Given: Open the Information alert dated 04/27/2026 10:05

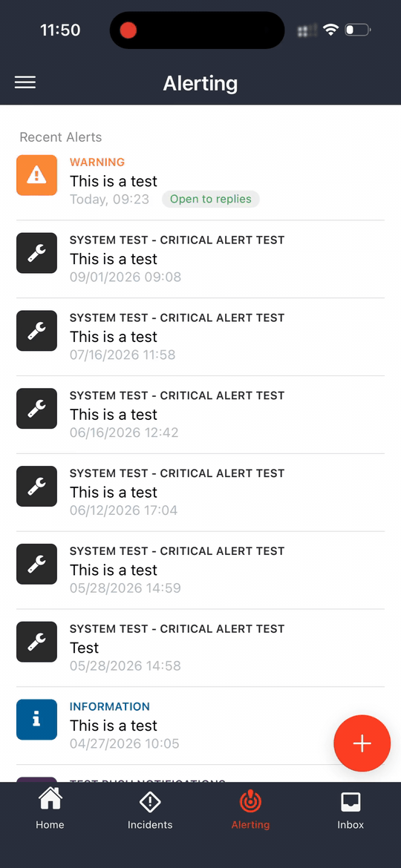Looking at the screenshot, I should pos(200,726).
